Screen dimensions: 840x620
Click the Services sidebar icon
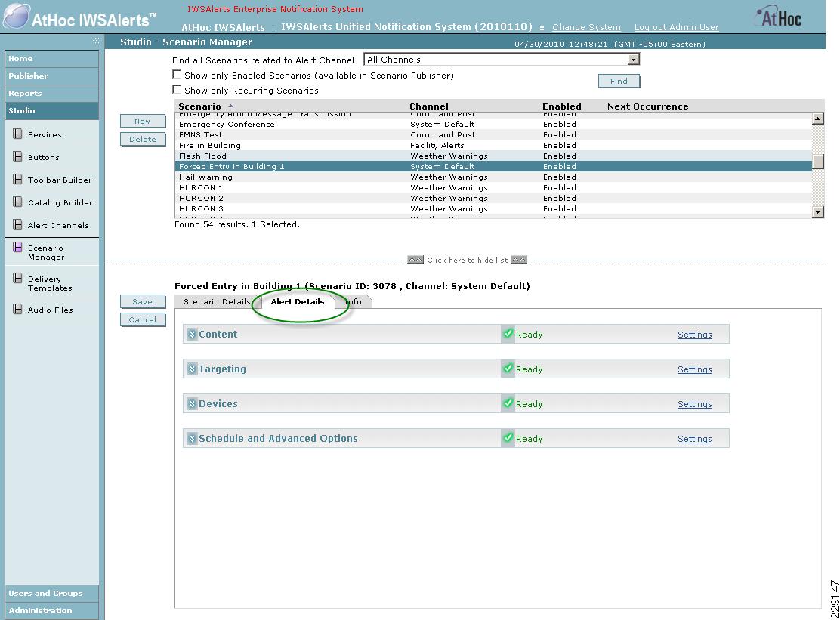[17, 134]
